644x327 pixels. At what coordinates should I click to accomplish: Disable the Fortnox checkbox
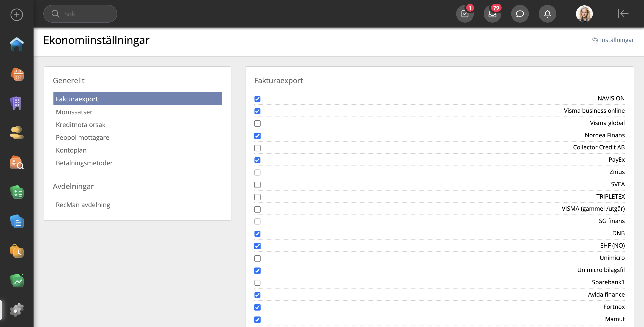[x=257, y=307]
